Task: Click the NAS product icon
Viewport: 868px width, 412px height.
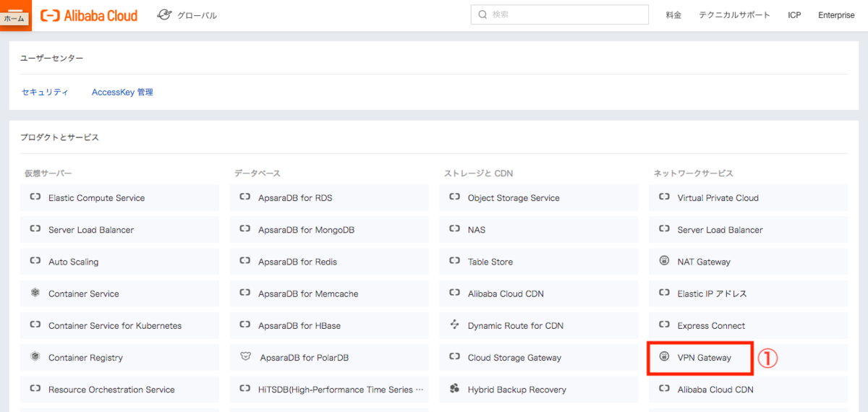Action: pyautogui.click(x=454, y=229)
